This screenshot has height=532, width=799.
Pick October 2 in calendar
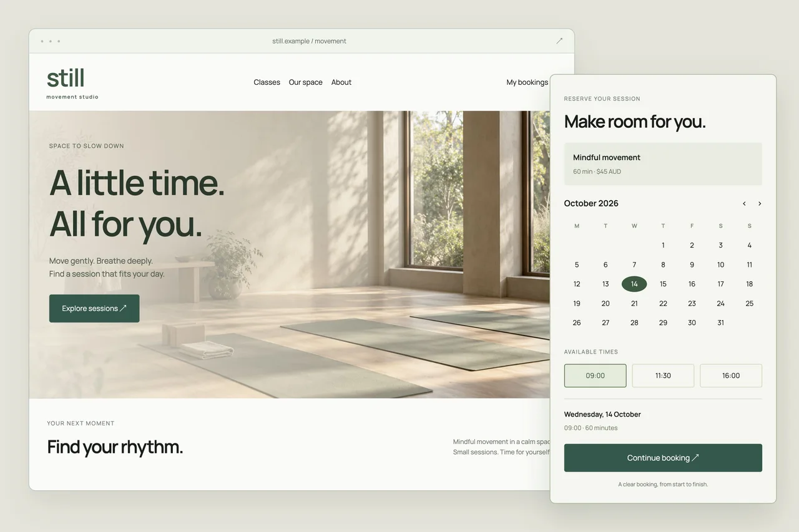pyautogui.click(x=692, y=246)
